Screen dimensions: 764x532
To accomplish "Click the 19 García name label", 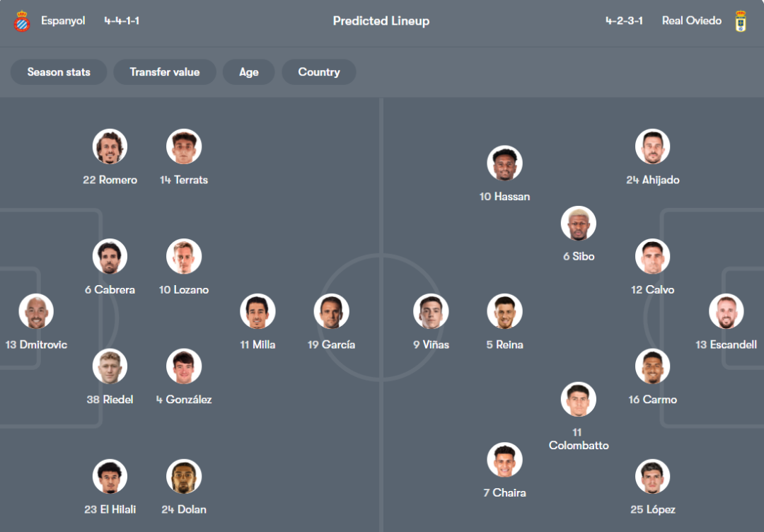I will coord(331,345).
